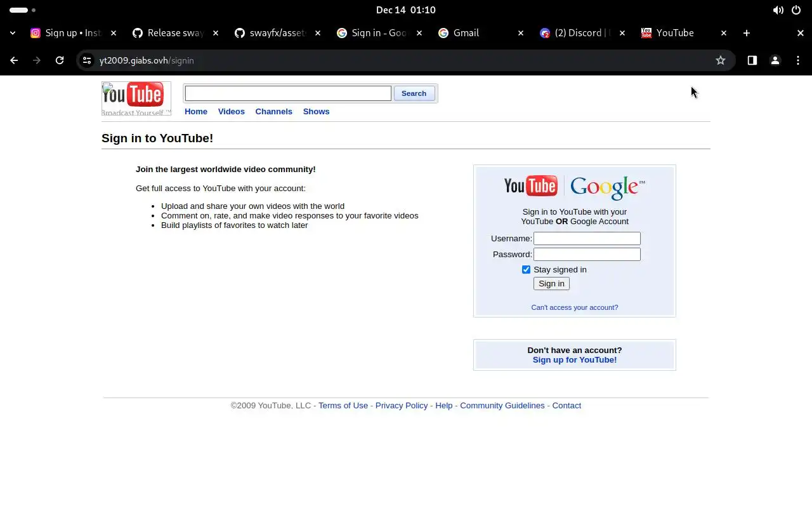The height and width of the screenshot is (508, 812).
Task: Reload the page with the refresh icon
Action: coord(60,60)
